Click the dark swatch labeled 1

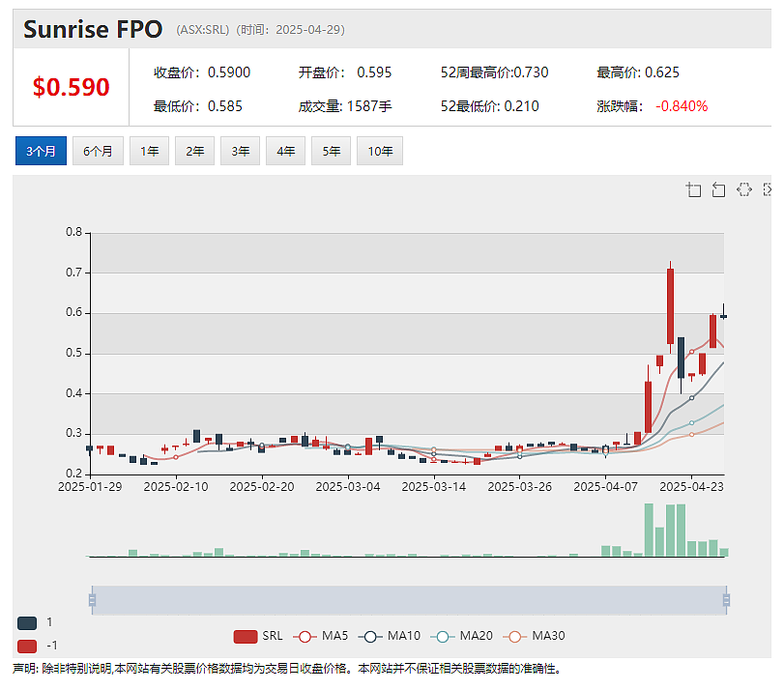click(27, 623)
